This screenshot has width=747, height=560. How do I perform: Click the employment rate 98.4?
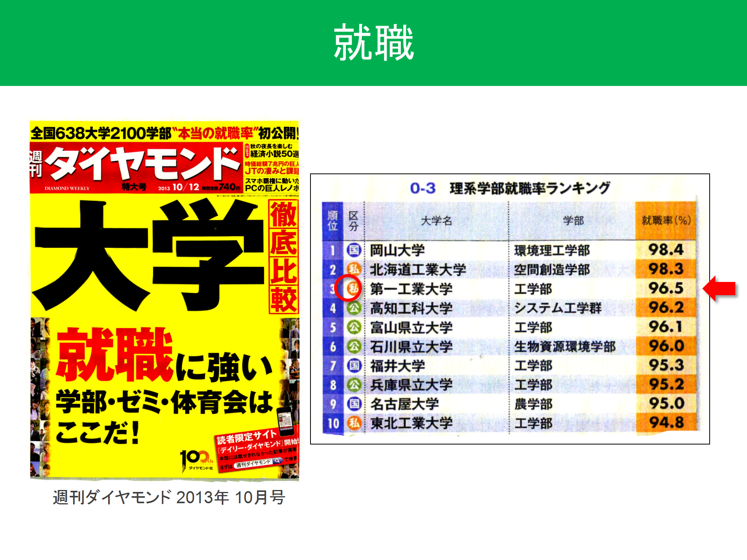click(666, 250)
